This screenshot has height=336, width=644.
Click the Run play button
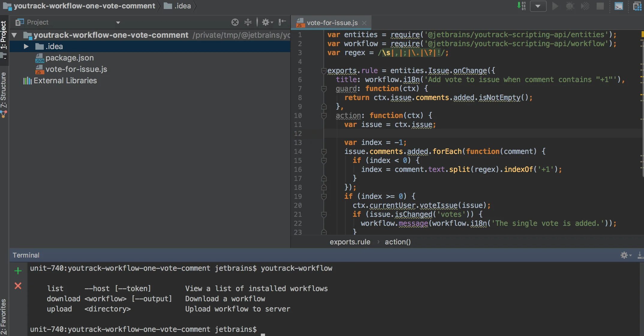pos(555,6)
